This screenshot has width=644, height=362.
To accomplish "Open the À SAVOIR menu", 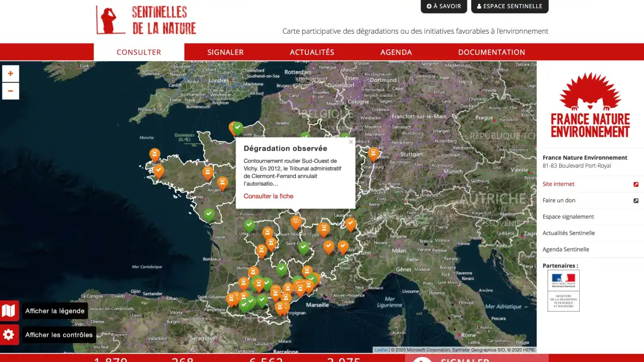I will [443, 6].
